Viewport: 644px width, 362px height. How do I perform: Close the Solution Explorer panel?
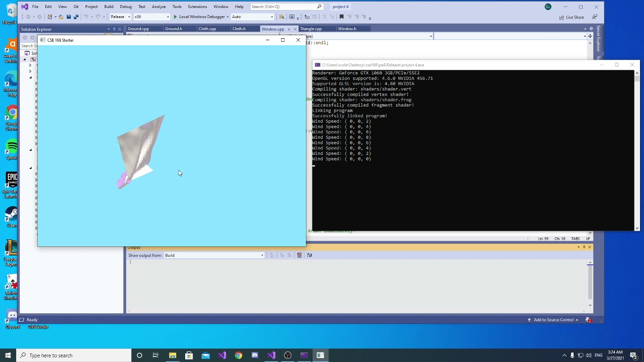120,29
